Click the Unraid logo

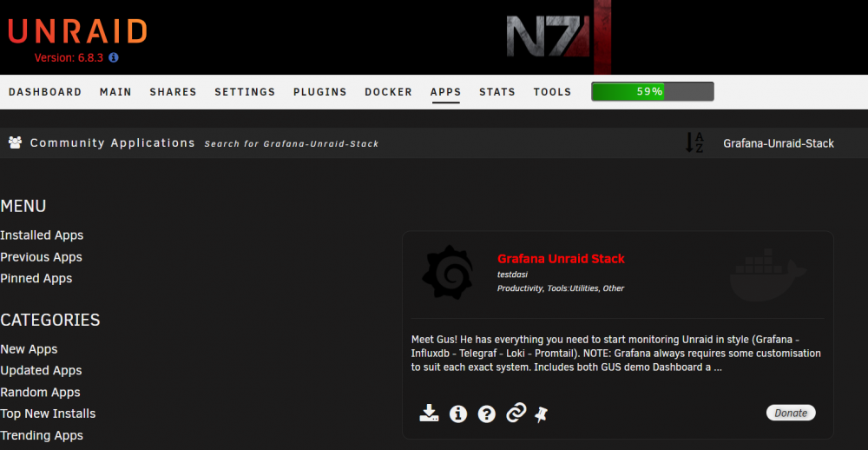click(x=77, y=31)
